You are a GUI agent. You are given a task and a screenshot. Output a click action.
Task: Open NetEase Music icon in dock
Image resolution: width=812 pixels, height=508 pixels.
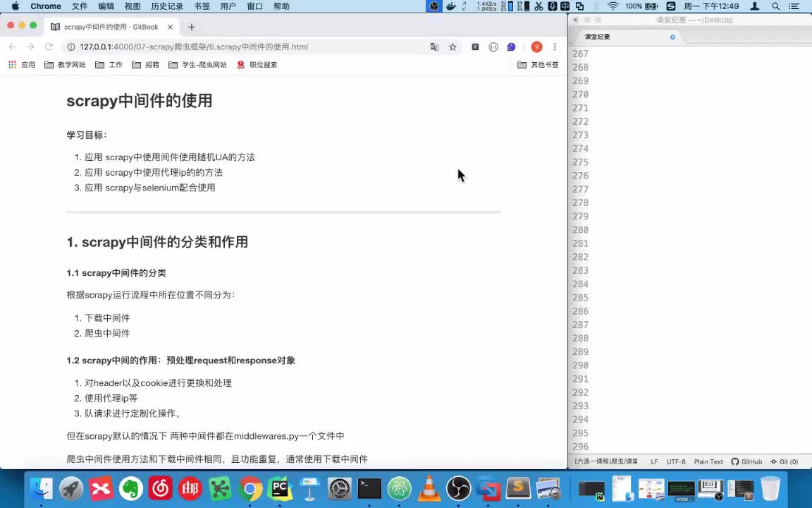point(161,488)
